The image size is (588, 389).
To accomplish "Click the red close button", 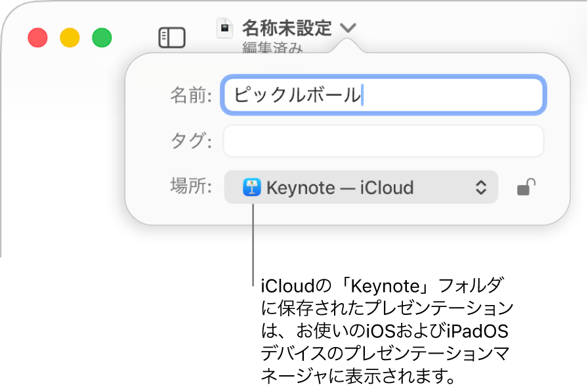I will pos(37,38).
